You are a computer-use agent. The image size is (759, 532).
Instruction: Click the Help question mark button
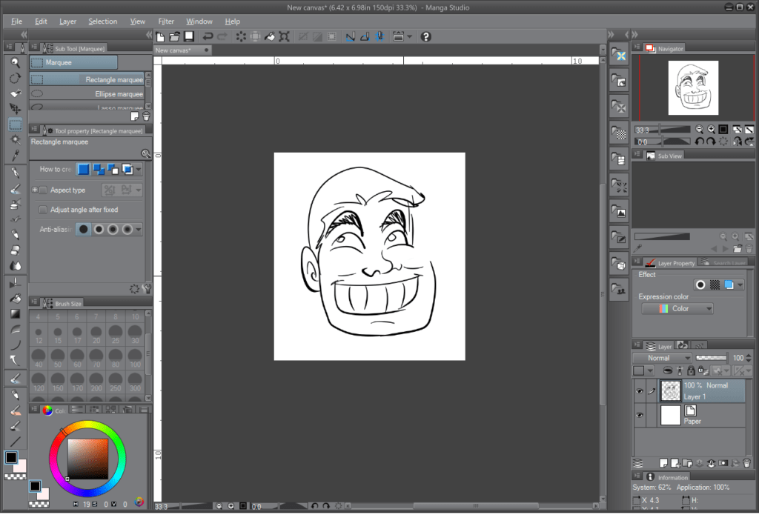425,36
